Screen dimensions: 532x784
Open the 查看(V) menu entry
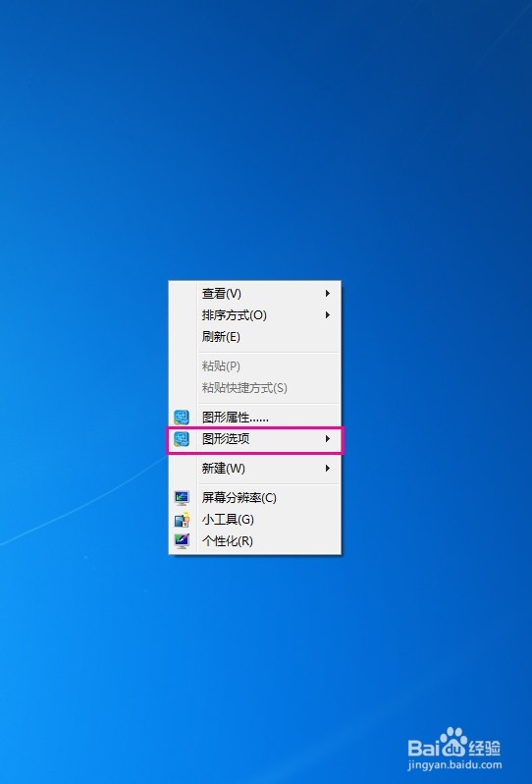click(x=255, y=294)
